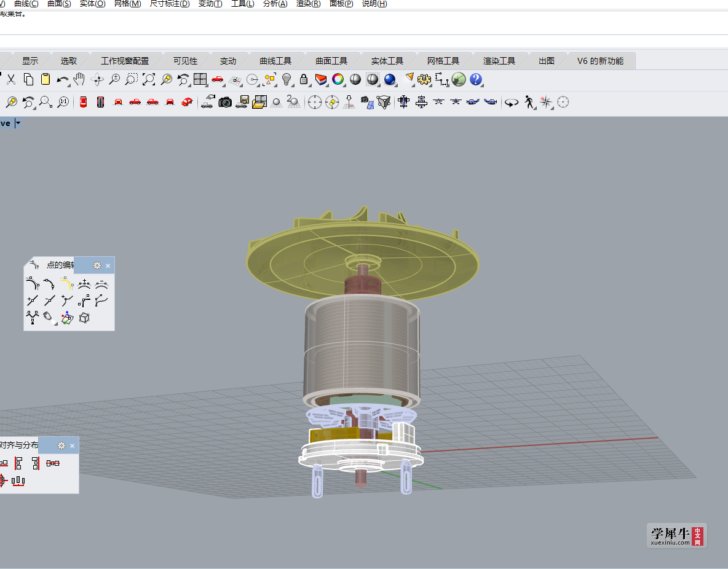Click the Cage Edit box icon
The height and width of the screenshot is (569, 728).
pyautogui.click(x=84, y=318)
